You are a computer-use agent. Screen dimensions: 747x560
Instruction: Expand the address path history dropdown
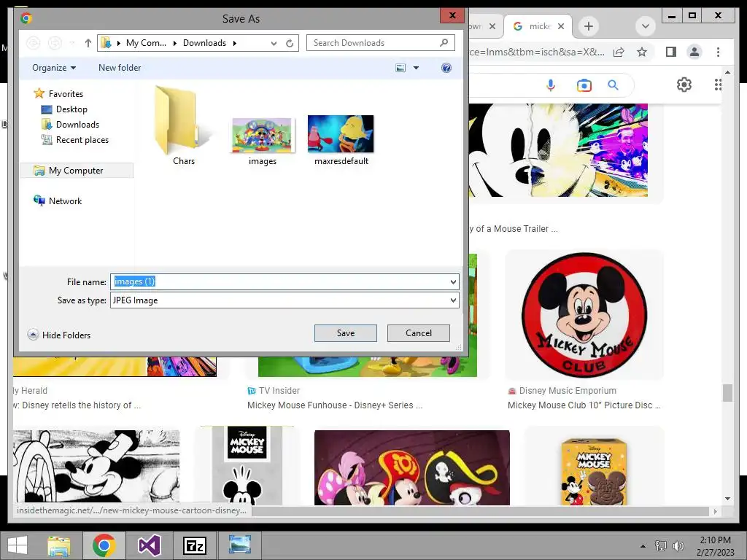274,43
